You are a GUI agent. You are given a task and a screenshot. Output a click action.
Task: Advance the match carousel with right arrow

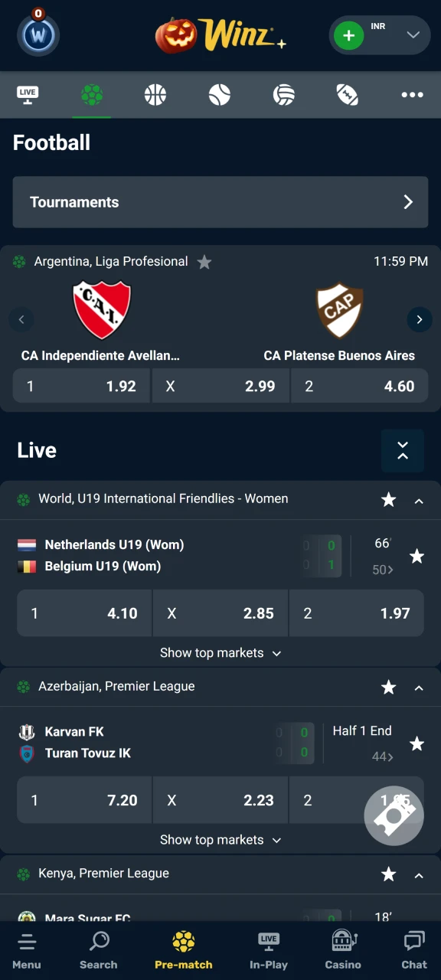(419, 319)
